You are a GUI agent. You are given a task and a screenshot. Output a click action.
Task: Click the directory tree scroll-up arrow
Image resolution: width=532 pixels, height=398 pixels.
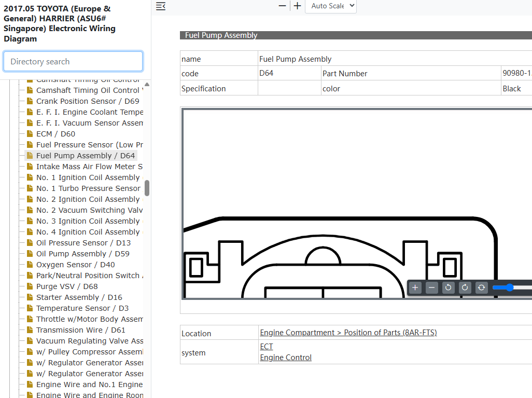coord(147,84)
